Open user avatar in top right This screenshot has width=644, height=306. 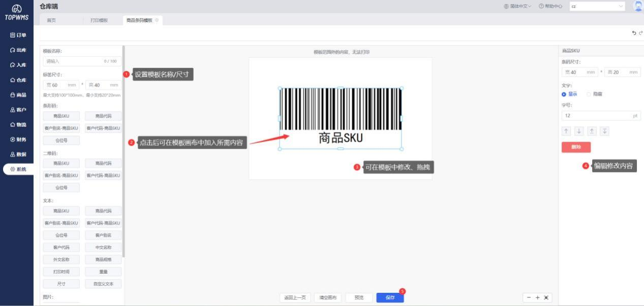coord(638,6)
